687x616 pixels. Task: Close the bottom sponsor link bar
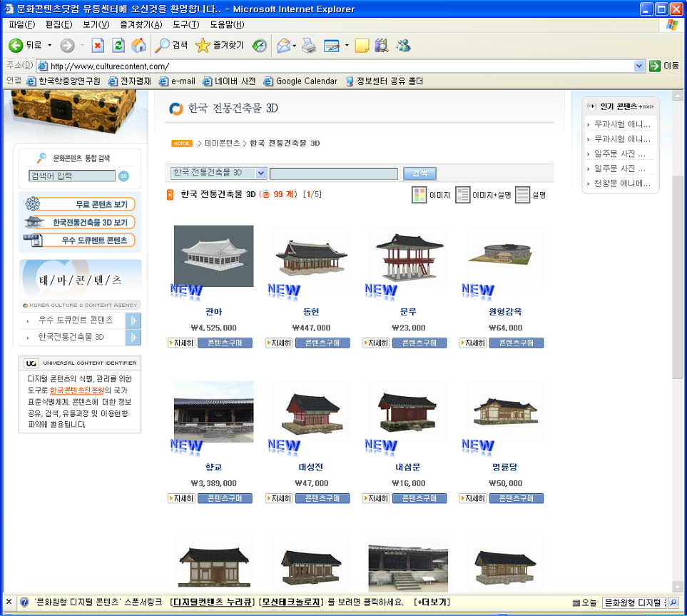(9, 602)
